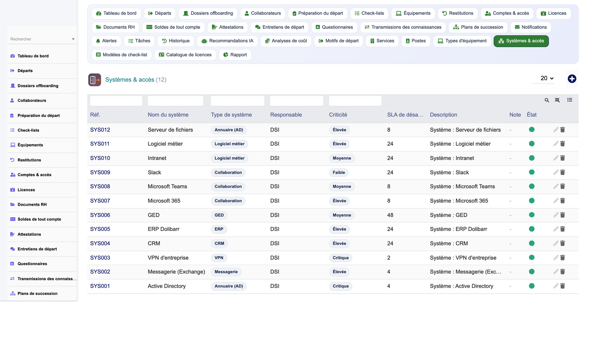Image resolution: width=589 pixels, height=364 pixels.
Task: Toggle the status dot for VPN d'entreprise
Action: pos(532,257)
